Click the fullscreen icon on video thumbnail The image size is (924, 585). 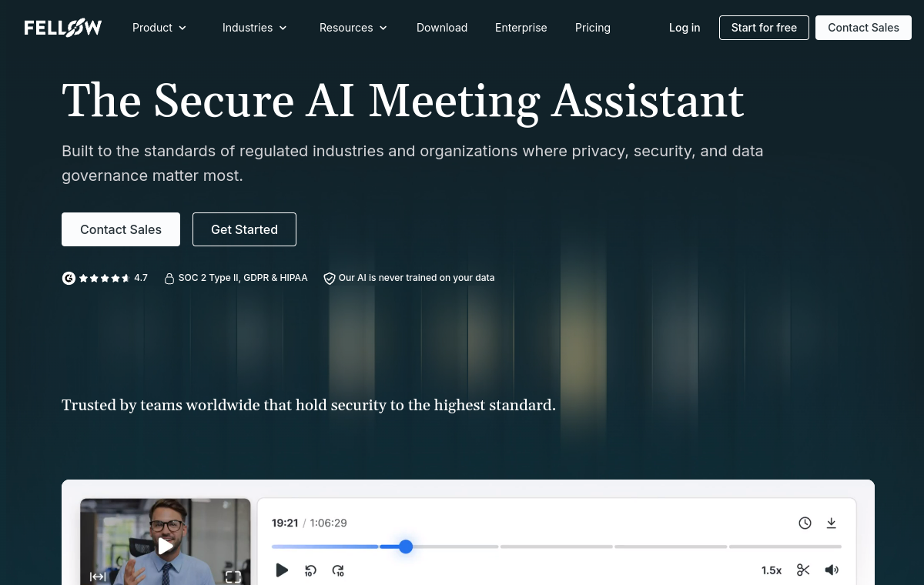click(x=233, y=577)
